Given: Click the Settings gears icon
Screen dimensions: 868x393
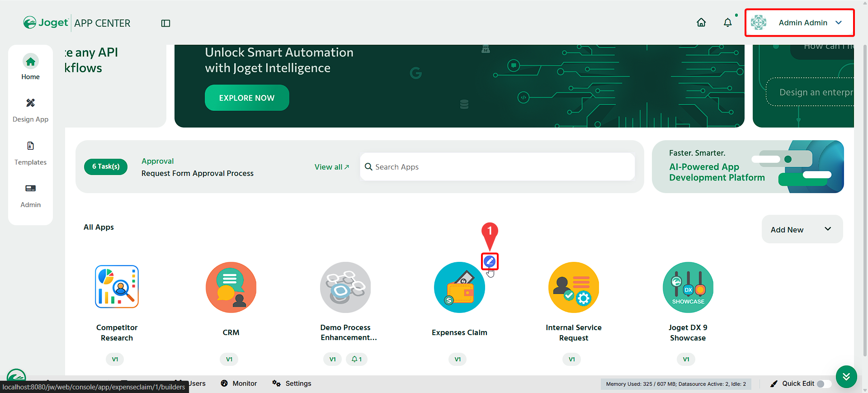Looking at the screenshot, I should [x=276, y=384].
